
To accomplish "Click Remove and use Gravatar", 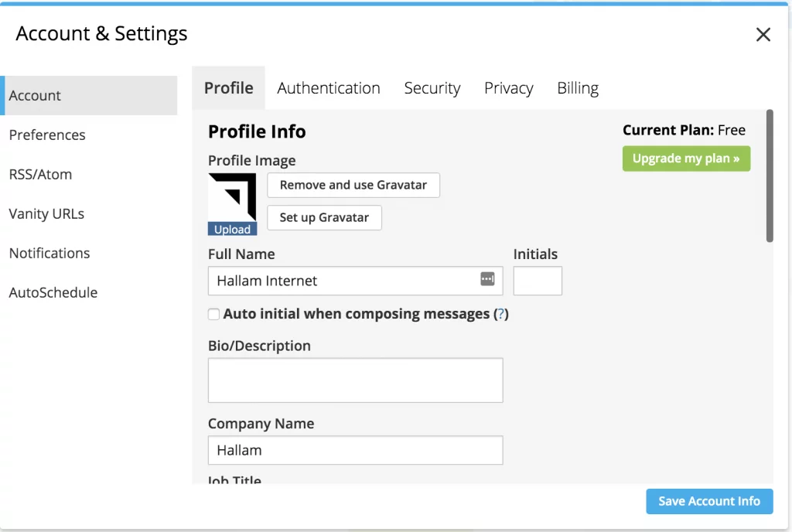I will [353, 185].
